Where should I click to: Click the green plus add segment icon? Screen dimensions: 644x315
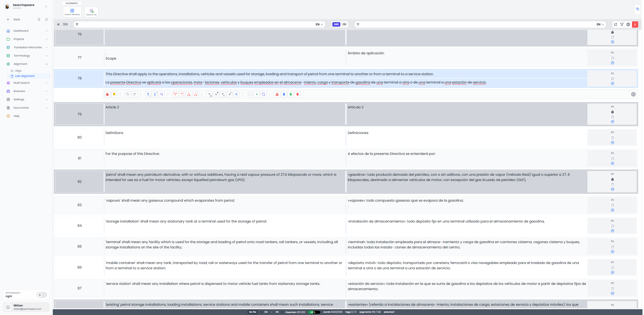257,94
